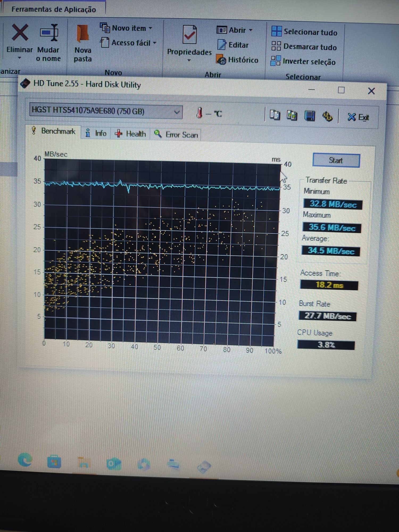
Task: Open Histórico in the Explorer ribbon
Action: coord(237,60)
